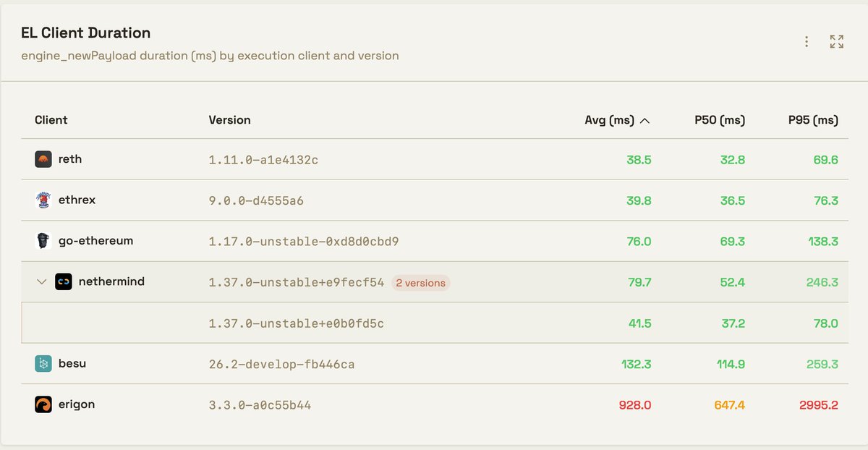Click nethermind average value 79.7
Image resolution: width=868 pixels, height=450 pixels.
tap(639, 282)
